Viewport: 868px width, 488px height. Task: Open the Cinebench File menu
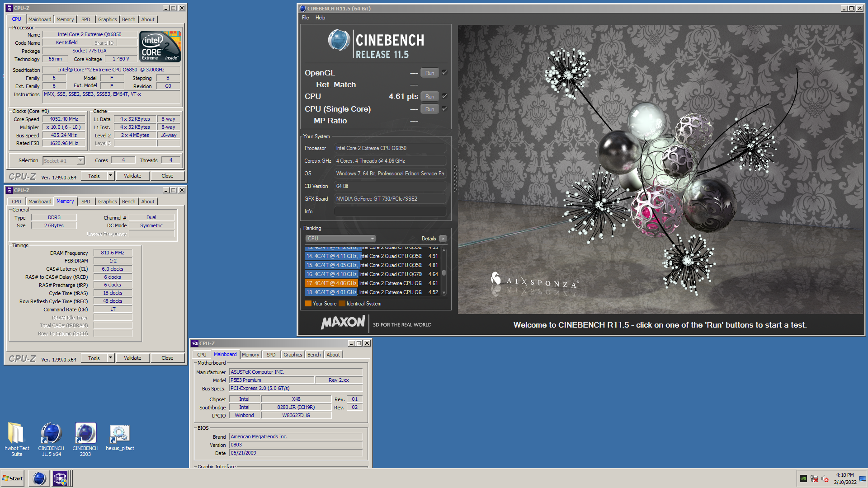point(306,18)
